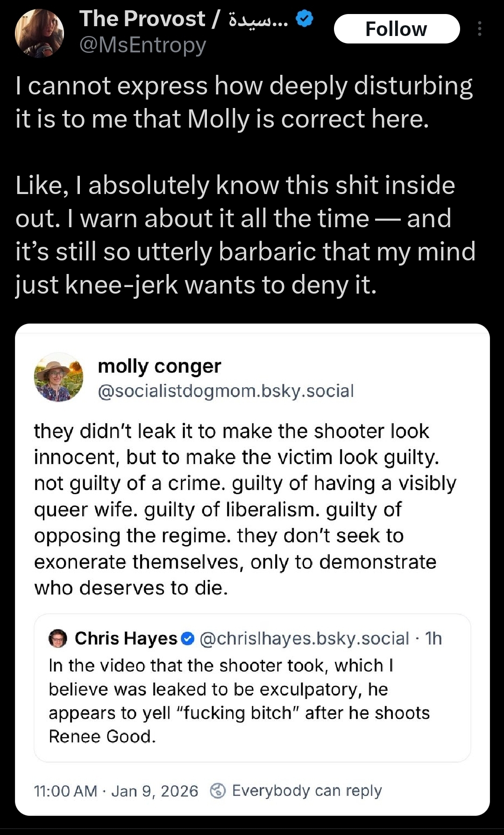Image resolution: width=504 pixels, height=835 pixels.
Task: Open Chris Hayes's nested quoted post text
Action: pos(239,701)
